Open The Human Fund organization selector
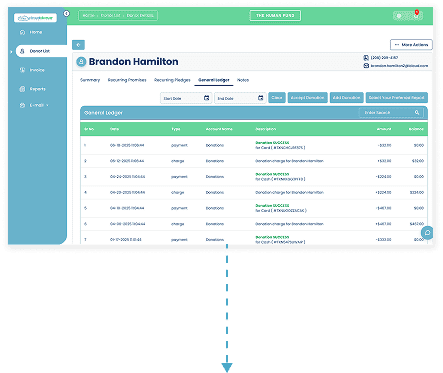The height and width of the screenshot is (373, 443). click(275, 15)
